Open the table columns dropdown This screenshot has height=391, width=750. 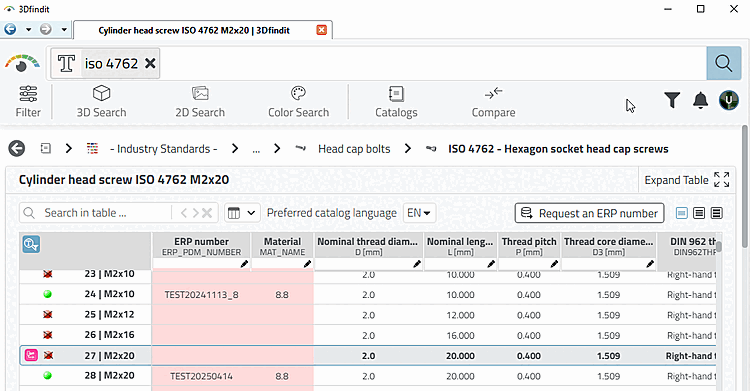pos(242,213)
